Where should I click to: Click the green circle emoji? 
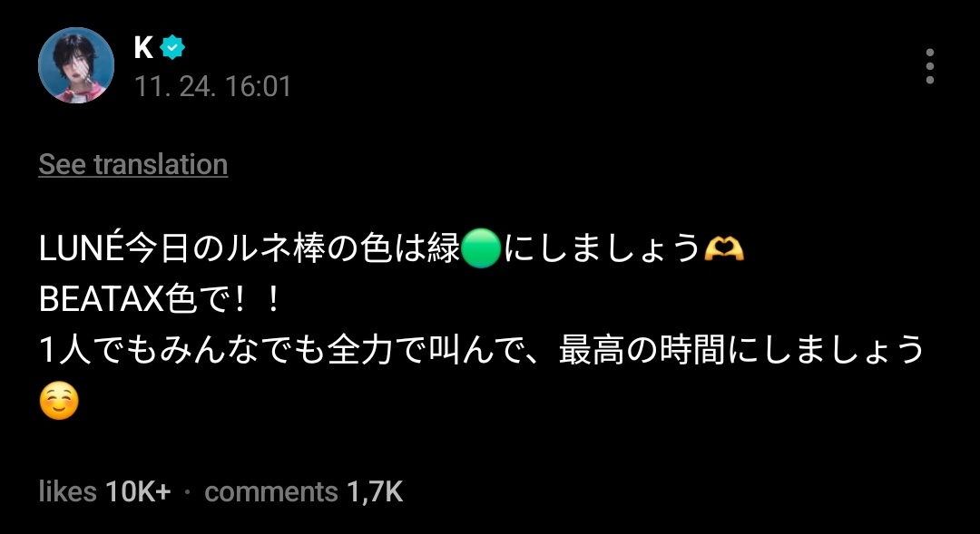481,248
